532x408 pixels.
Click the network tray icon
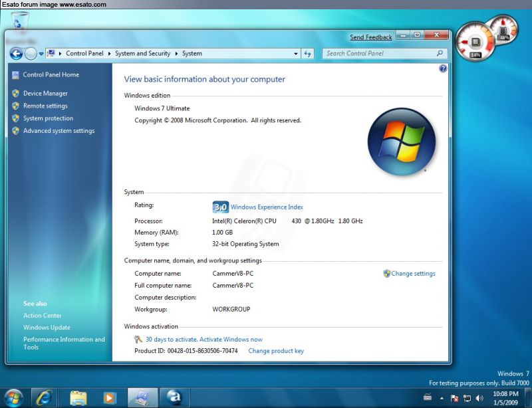pos(467,398)
